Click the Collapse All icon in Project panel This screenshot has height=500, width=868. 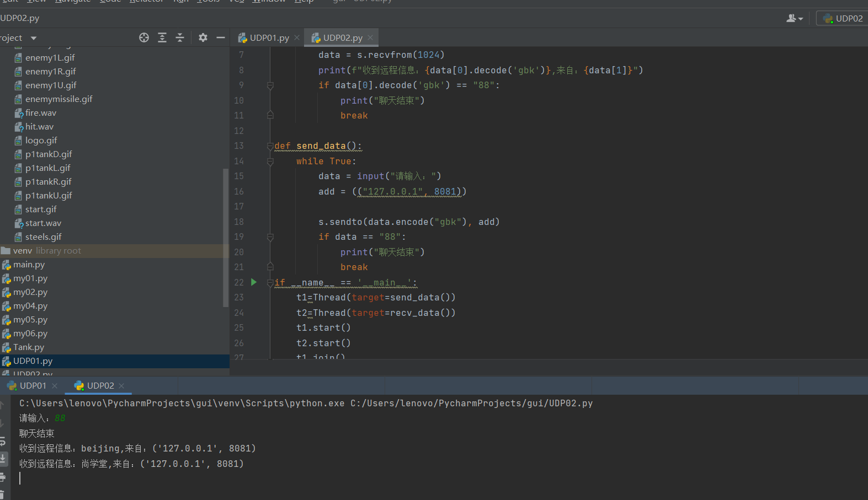180,37
